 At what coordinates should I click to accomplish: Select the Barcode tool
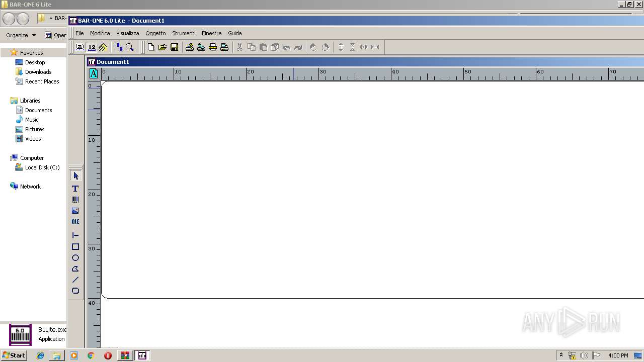pyautogui.click(x=75, y=200)
